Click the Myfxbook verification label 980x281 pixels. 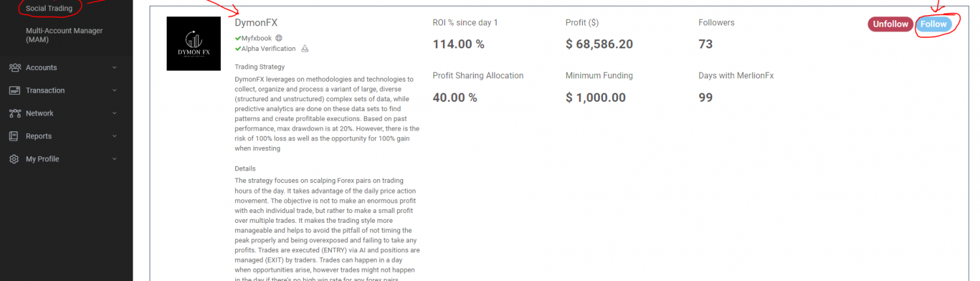(256, 39)
